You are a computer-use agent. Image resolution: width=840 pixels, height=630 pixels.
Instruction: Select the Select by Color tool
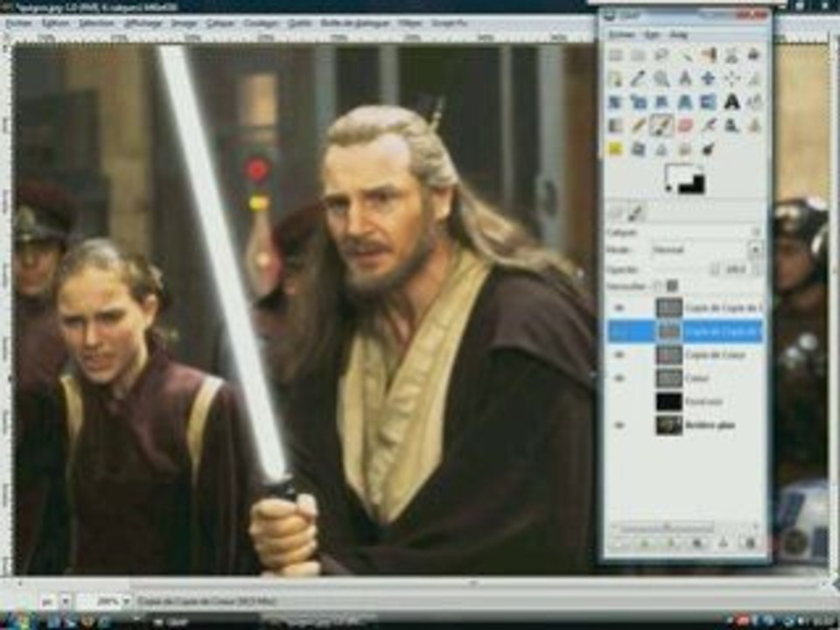click(x=708, y=55)
